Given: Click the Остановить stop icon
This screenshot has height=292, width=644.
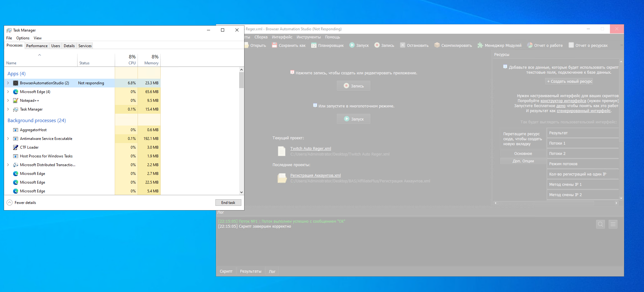Looking at the screenshot, I should click(403, 45).
